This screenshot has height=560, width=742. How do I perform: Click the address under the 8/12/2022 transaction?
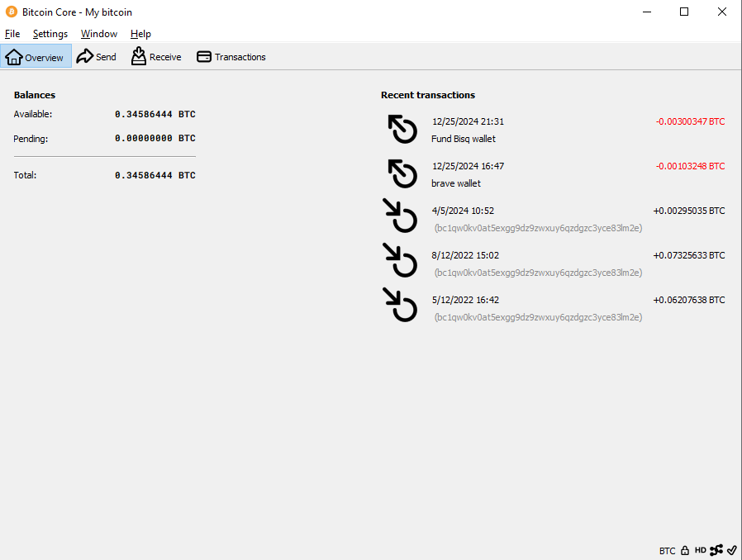(x=538, y=273)
